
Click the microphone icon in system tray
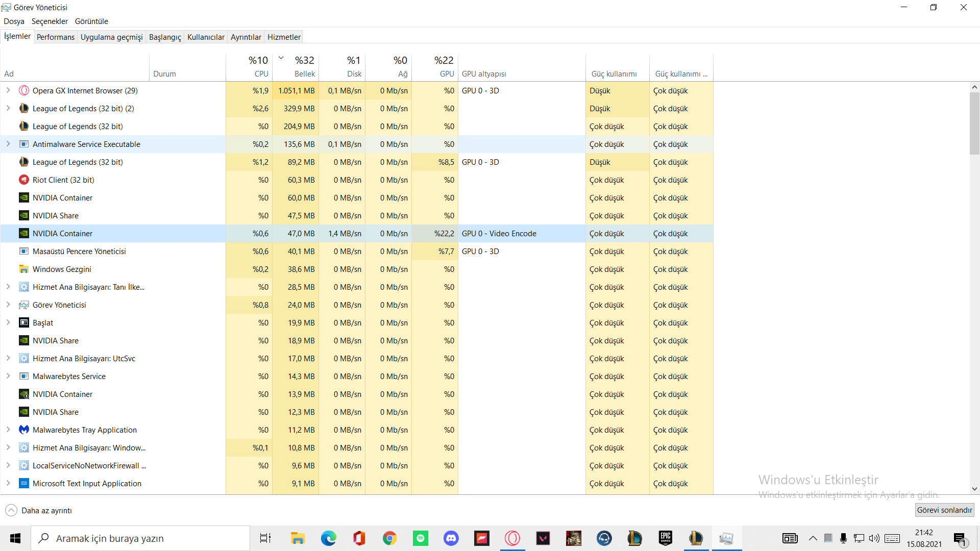pos(843,538)
